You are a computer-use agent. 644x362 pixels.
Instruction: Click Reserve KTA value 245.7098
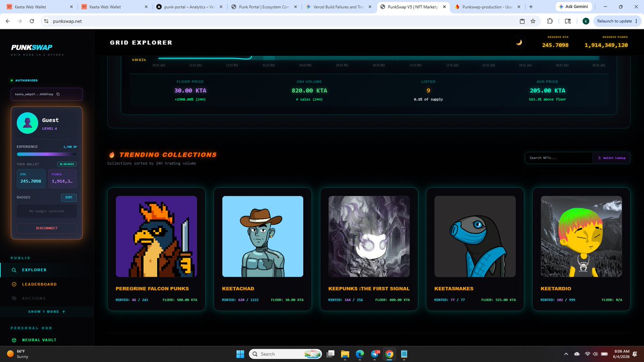[555, 45]
